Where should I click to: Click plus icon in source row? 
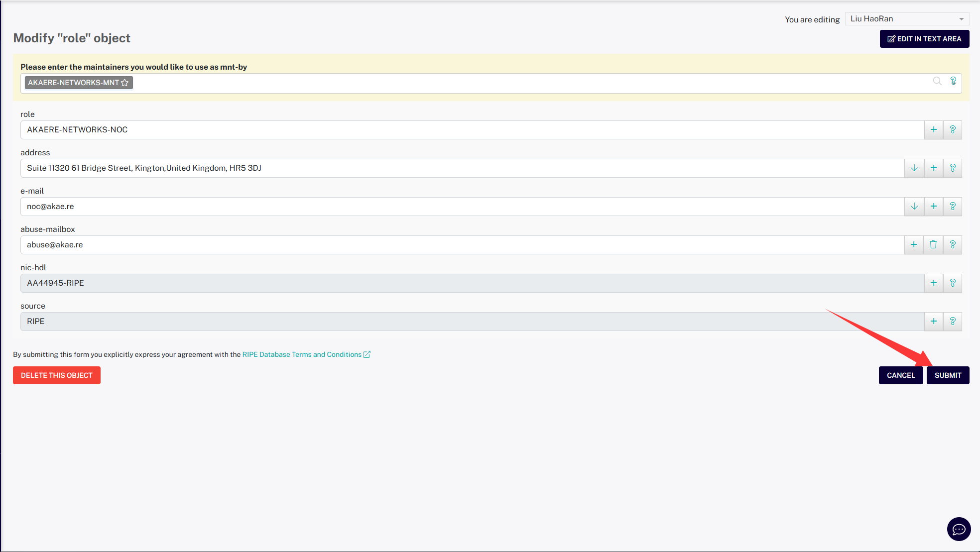coord(934,322)
